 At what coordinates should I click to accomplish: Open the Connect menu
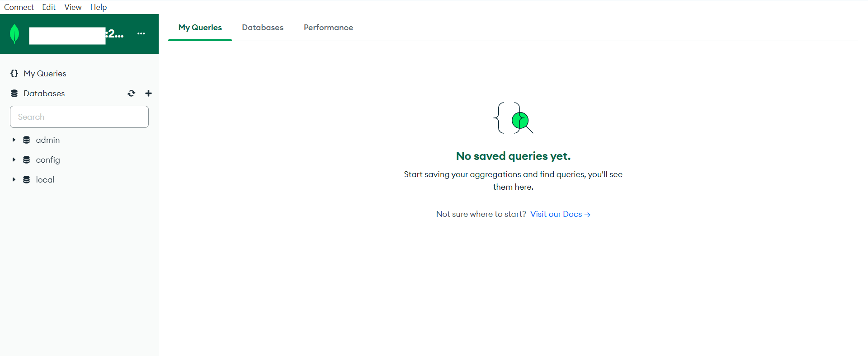[19, 7]
